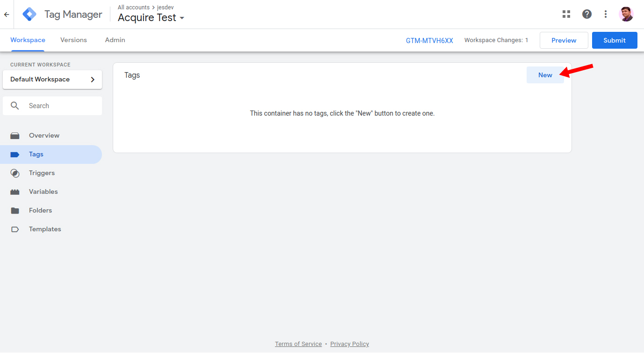Click the back arrow icon

click(7, 15)
